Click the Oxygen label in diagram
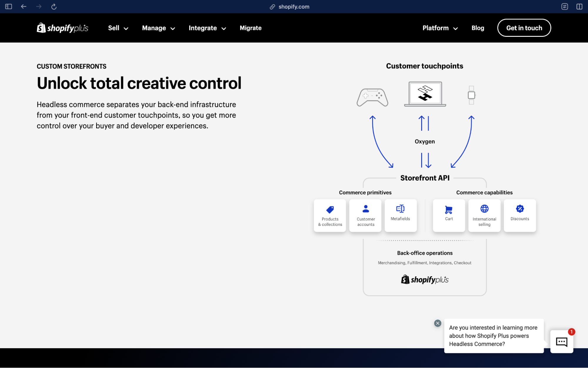 [424, 141]
